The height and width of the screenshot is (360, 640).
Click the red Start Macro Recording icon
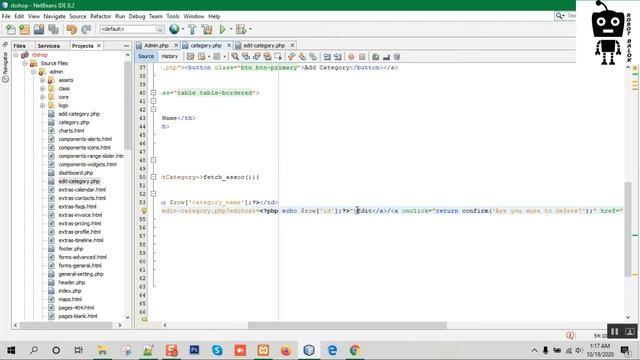pyautogui.click(x=351, y=57)
